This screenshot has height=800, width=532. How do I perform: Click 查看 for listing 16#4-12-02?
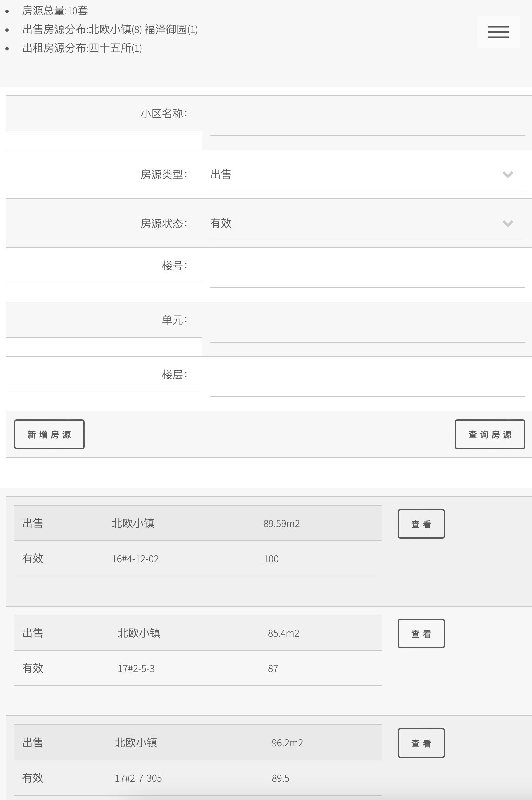[421, 524]
